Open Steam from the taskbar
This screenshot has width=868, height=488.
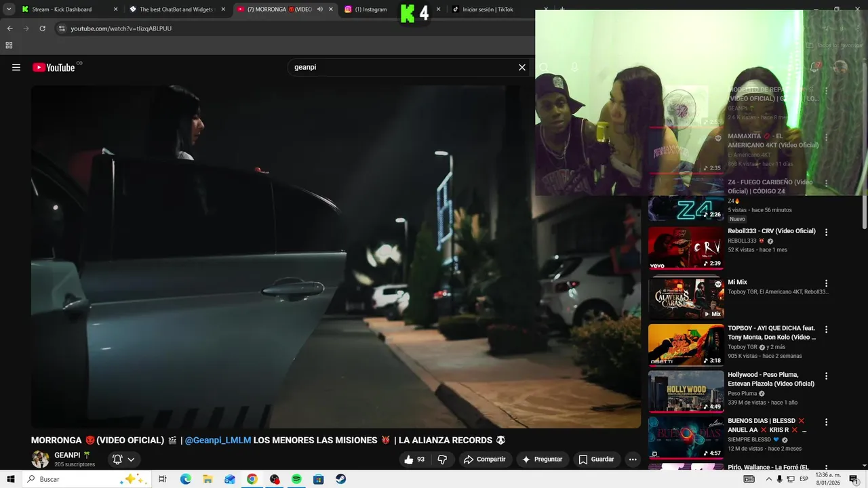340,479
